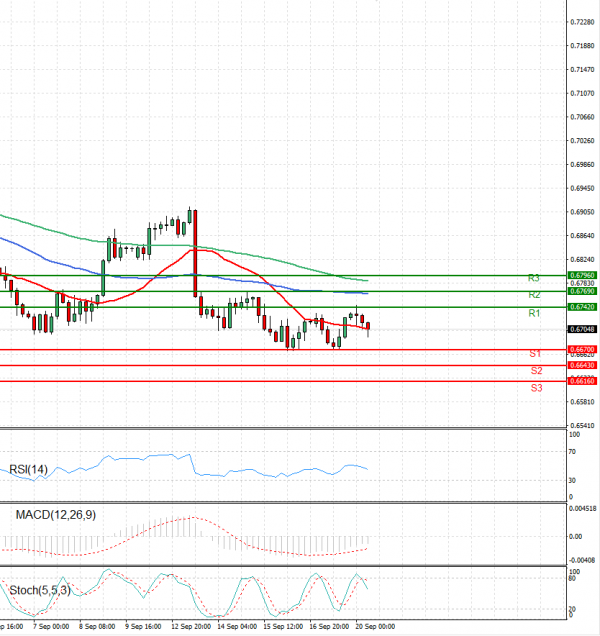Click the R1 resistance label
This screenshot has height=636, width=600.
[534, 313]
